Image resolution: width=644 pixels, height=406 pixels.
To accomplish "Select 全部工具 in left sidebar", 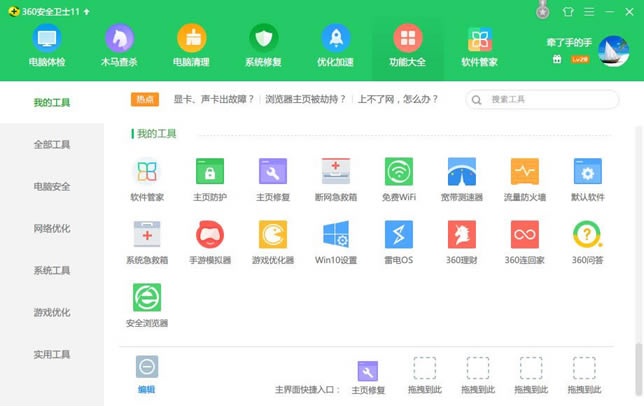I will pyautogui.click(x=52, y=145).
